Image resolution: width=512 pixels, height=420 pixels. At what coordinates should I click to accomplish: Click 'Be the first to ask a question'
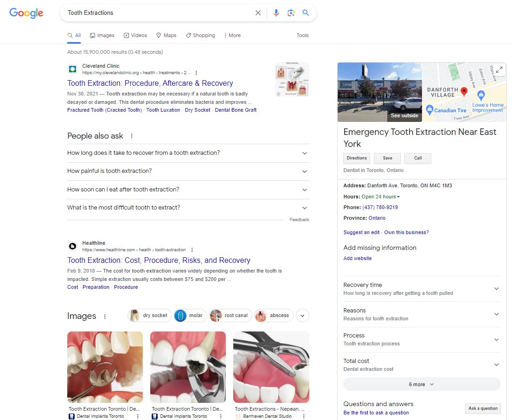(376, 413)
